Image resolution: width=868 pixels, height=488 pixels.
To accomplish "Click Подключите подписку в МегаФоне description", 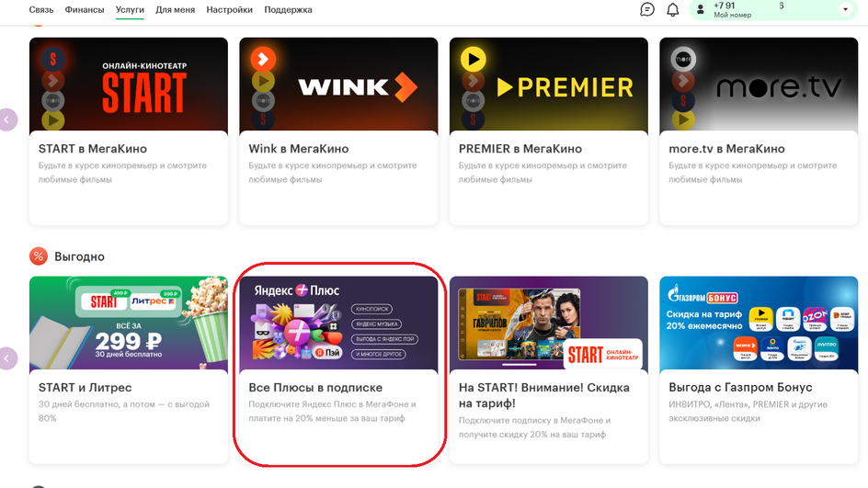I will pyautogui.click(x=535, y=427).
